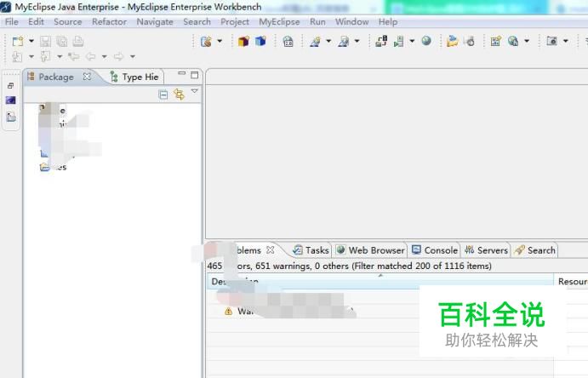Click the back navigation arrow icon
Screen dimensions: 588x378
point(90,57)
